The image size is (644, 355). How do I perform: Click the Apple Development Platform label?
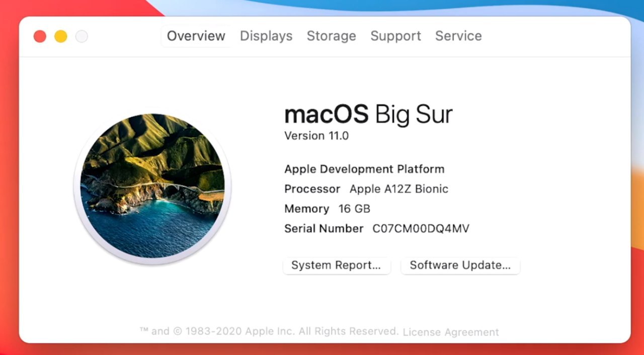[x=364, y=169]
